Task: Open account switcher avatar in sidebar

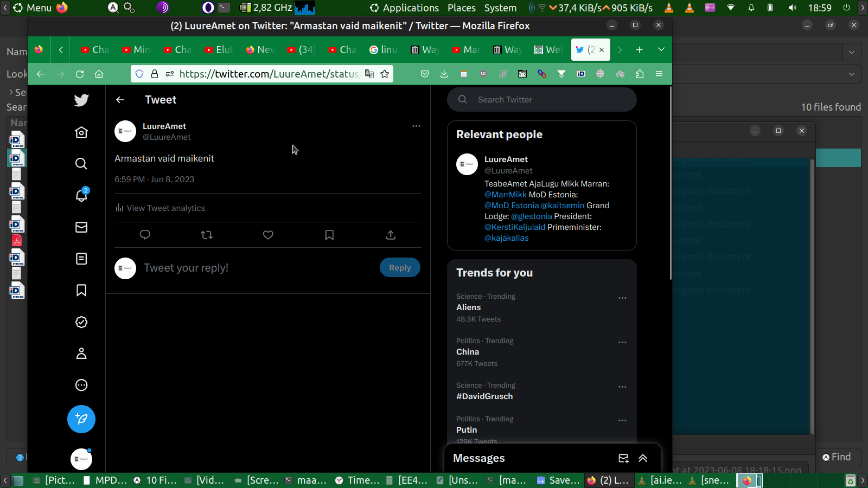Action: (x=81, y=459)
